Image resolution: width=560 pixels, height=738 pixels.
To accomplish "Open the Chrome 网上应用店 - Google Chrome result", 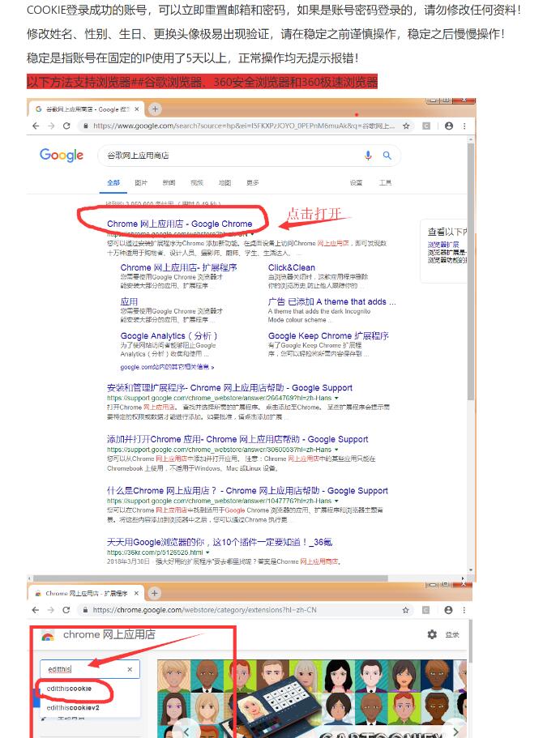I will tap(179, 224).
